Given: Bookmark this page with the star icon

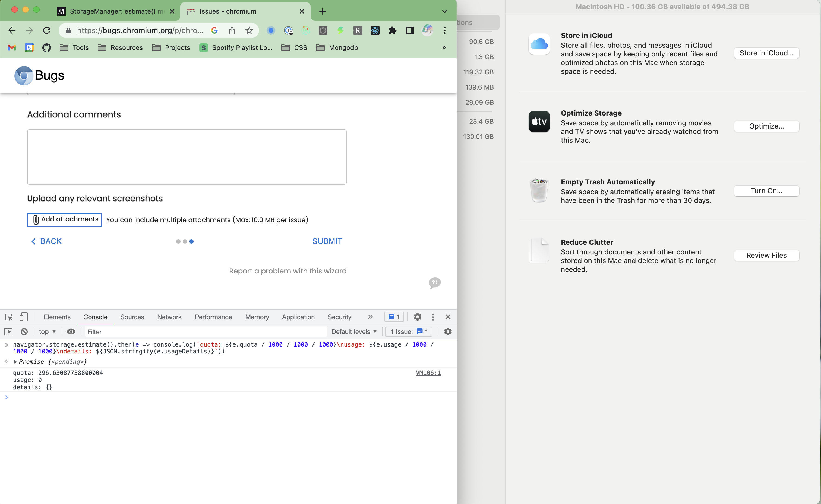Looking at the screenshot, I should point(249,31).
